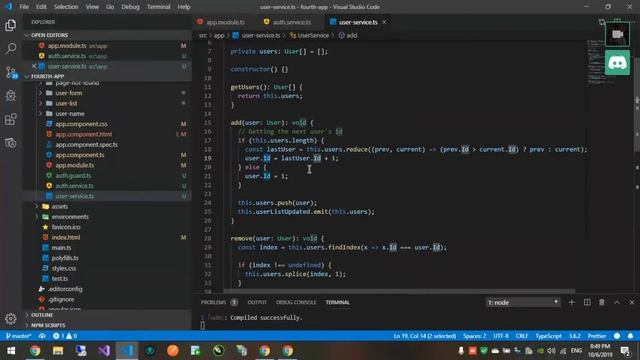Open the Edit menu
Image resolution: width=640 pixels, height=360 pixels.
click(41, 7)
